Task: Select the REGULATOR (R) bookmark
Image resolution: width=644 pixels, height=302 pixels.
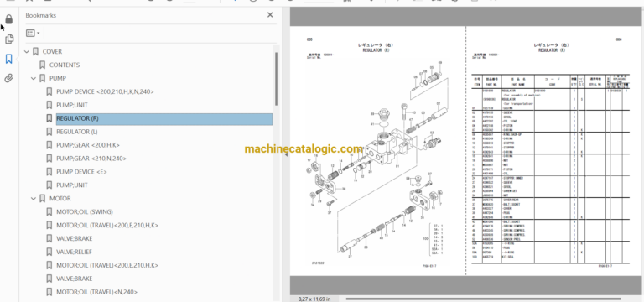Action: [164, 119]
